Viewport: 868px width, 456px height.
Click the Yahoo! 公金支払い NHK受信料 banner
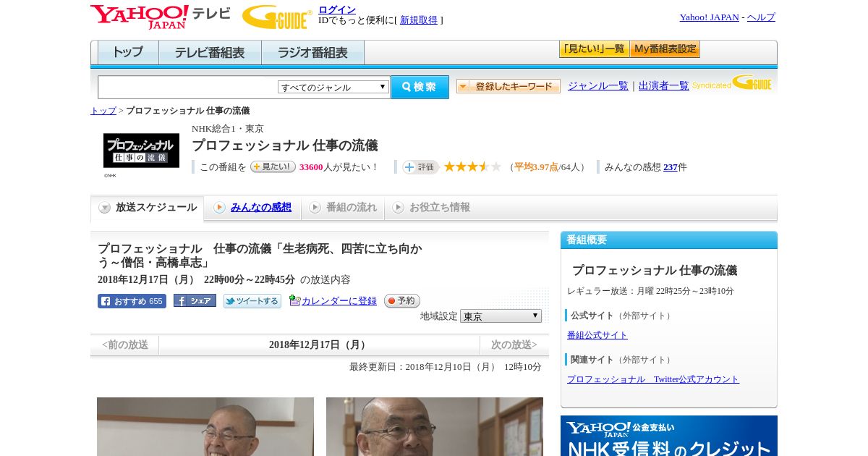click(669, 436)
